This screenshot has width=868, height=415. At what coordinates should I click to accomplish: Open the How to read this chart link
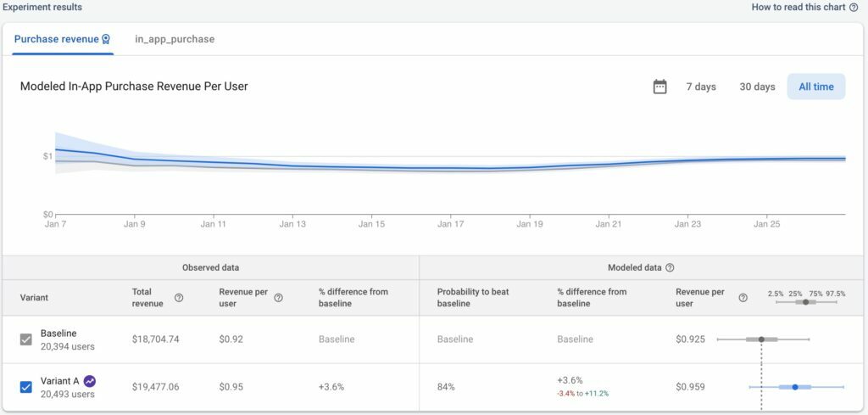pos(798,8)
